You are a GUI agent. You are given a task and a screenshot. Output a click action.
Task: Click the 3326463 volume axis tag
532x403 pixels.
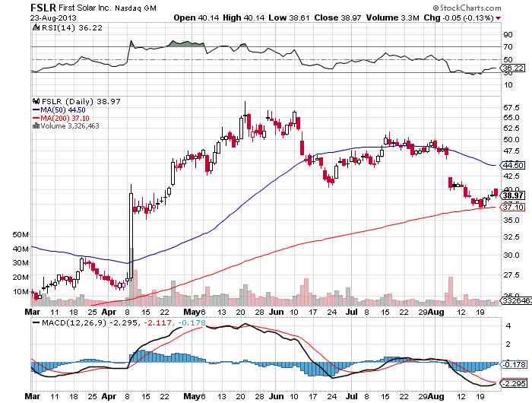pyautogui.click(x=516, y=301)
